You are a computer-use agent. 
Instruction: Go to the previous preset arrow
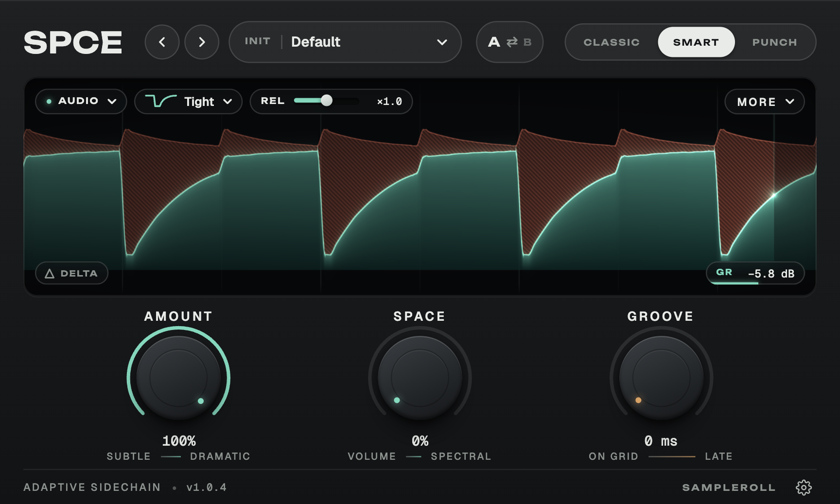tap(162, 42)
